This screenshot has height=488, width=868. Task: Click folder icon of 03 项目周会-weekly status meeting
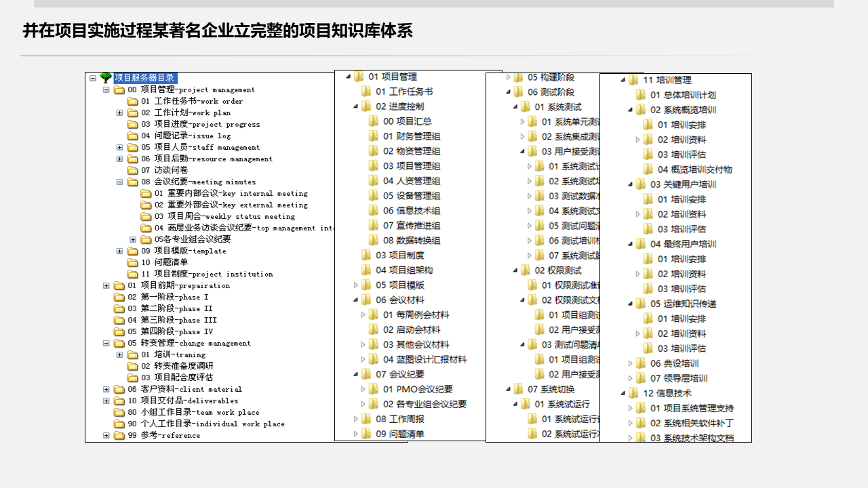[146, 216]
